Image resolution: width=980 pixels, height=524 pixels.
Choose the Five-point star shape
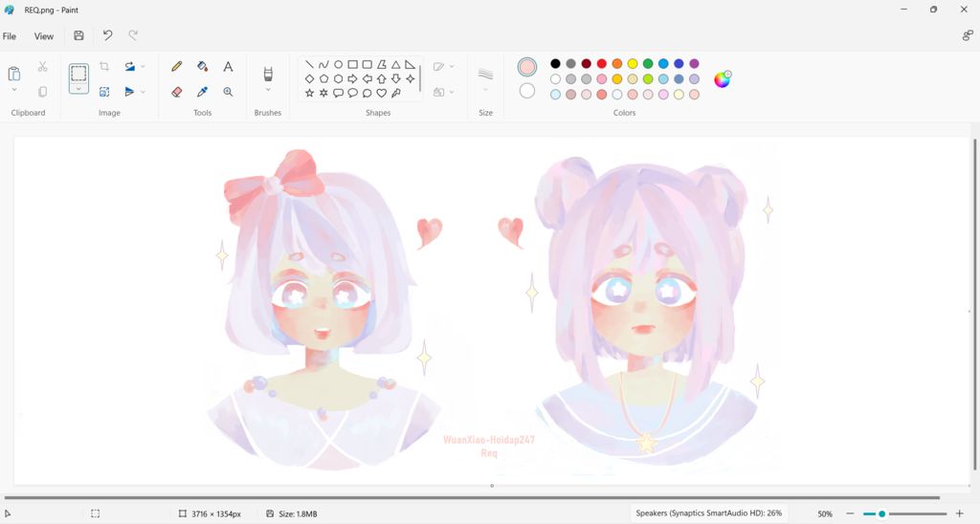309,93
